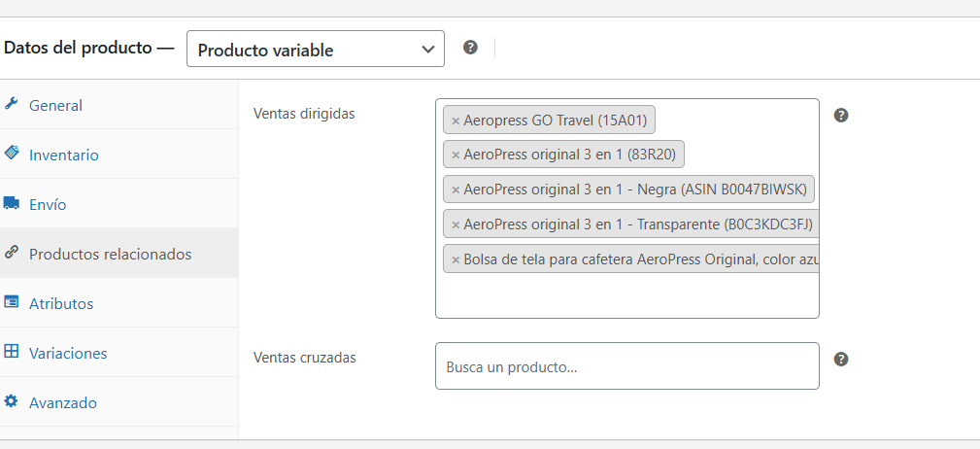980x449 pixels.
Task: Open the Producto variable dropdown
Action: point(315,50)
